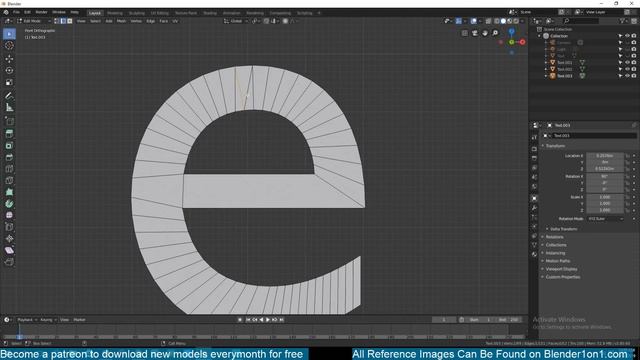The height and width of the screenshot is (360, 640).
Task: Toggle Collection visibility eye icon
Action: [x=627, y=36]
